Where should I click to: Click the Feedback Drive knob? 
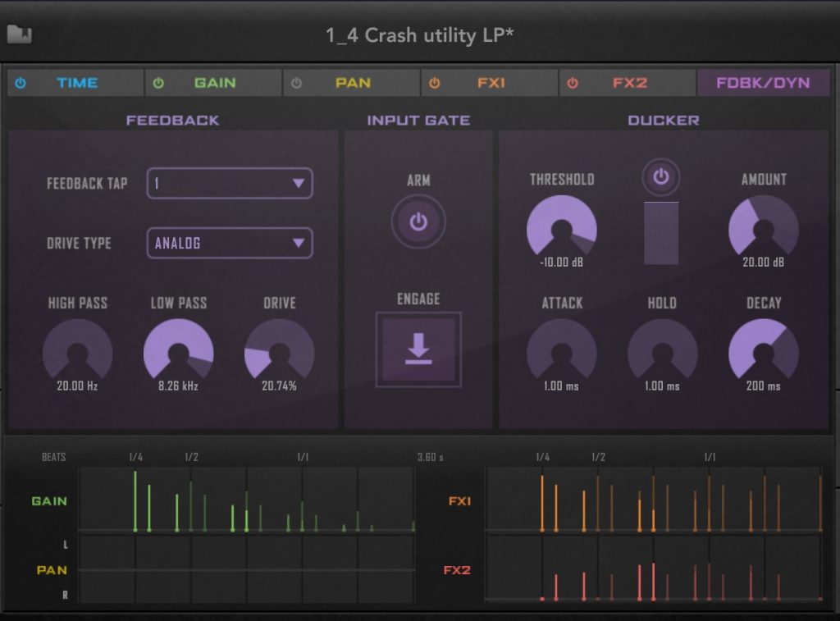tap(280, 353)
